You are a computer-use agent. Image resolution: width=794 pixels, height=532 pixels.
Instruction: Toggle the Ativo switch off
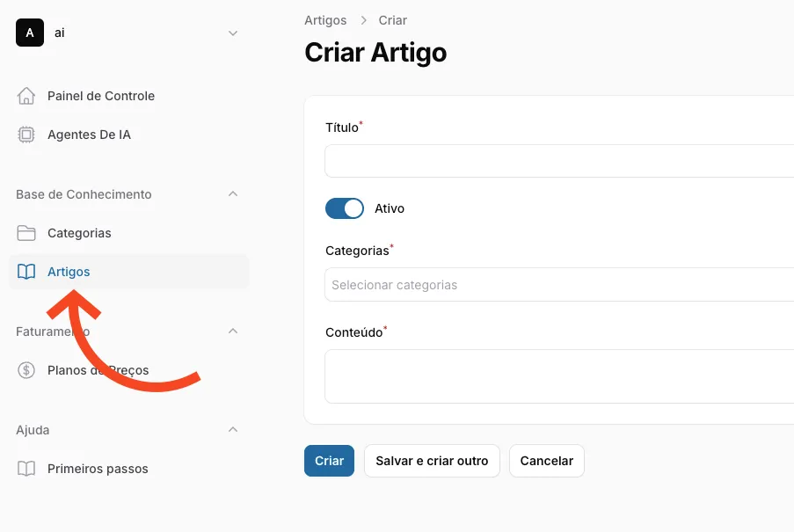pyautogui.click(x=345, y=208)
